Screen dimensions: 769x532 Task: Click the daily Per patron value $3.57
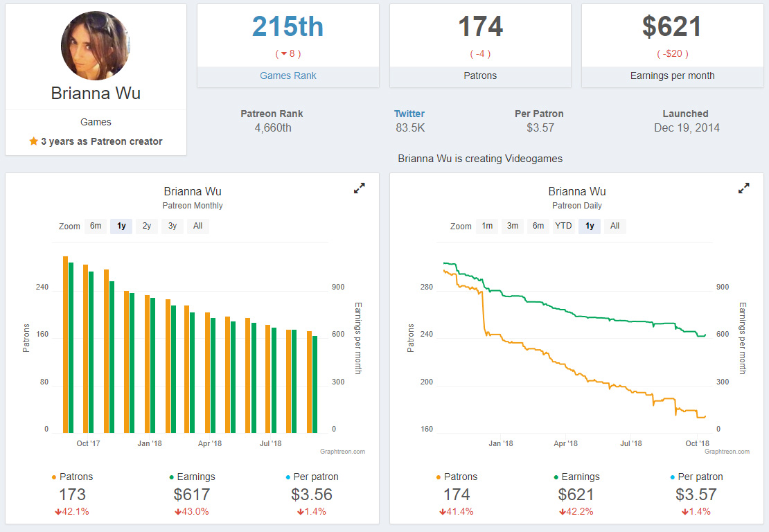(x=696, y=494)
